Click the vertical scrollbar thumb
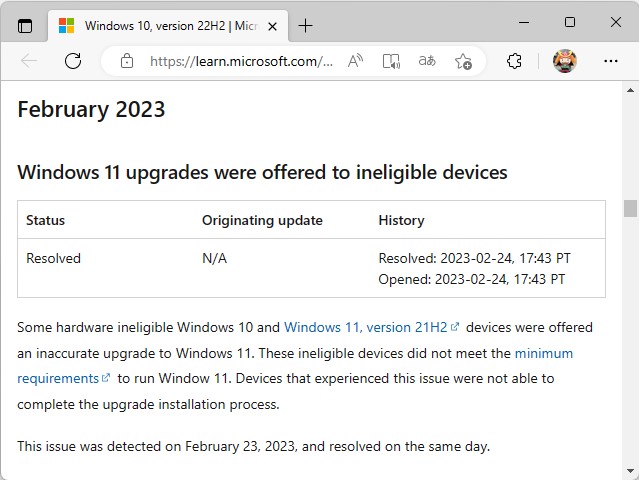 click(x=630, y=208)
